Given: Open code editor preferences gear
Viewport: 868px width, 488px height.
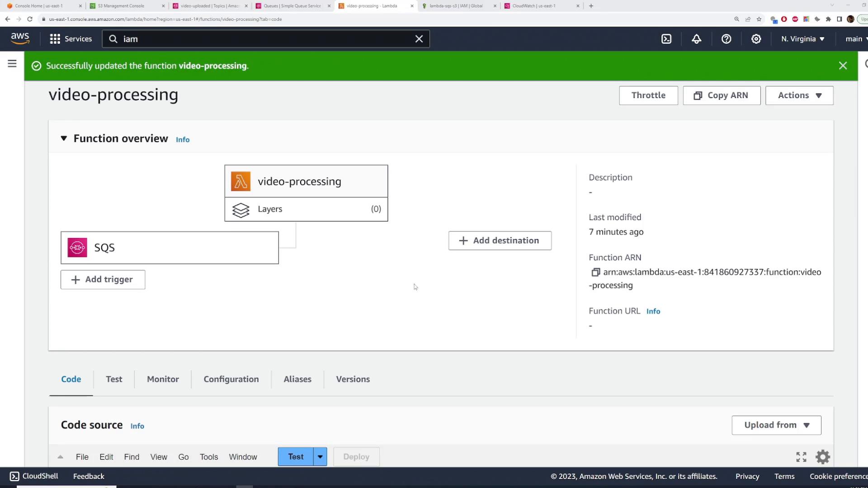Looking at the screenshot, I should click(823, 457).
